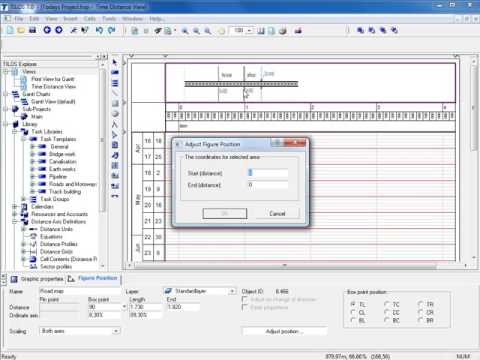
Task: Select the polyline drawing tool
Action: (115, 125)
